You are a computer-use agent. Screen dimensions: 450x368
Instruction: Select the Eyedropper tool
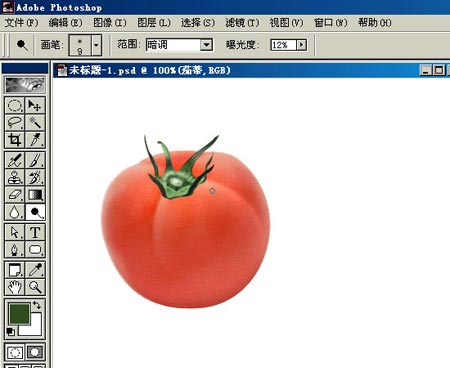(x=35, y=270)
